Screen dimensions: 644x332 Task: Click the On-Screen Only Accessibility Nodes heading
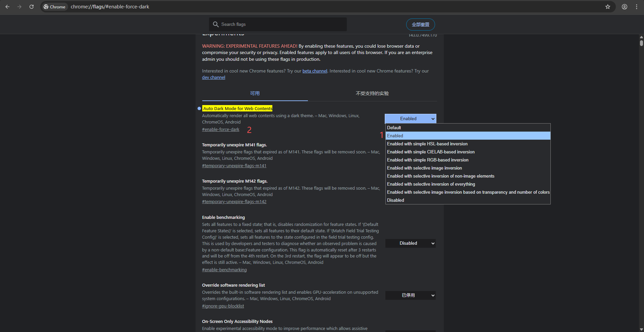pyautogui.click(x=237, y=322)
